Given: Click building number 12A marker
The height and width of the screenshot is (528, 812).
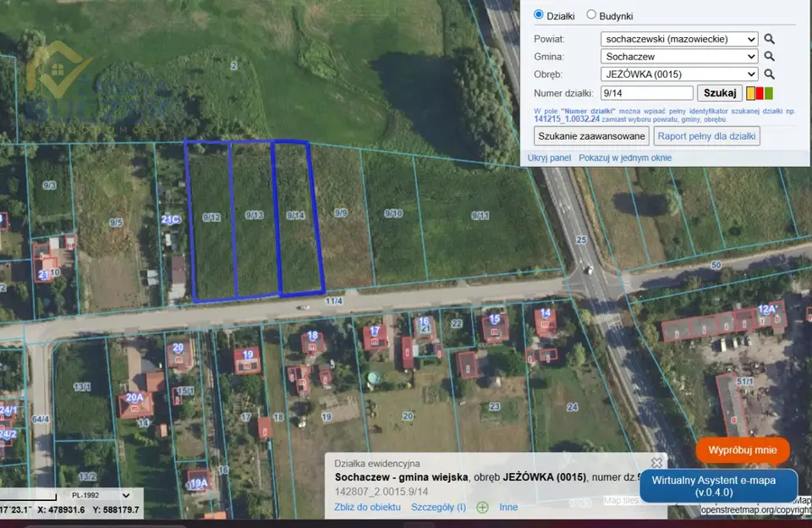Looking at the screenshot, I should (767, 310).
